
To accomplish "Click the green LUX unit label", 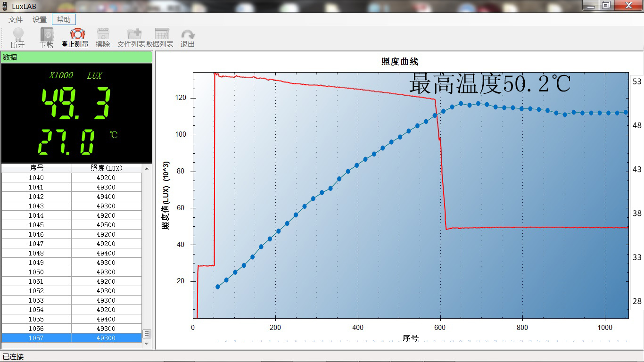I will (x=94, y=75).
